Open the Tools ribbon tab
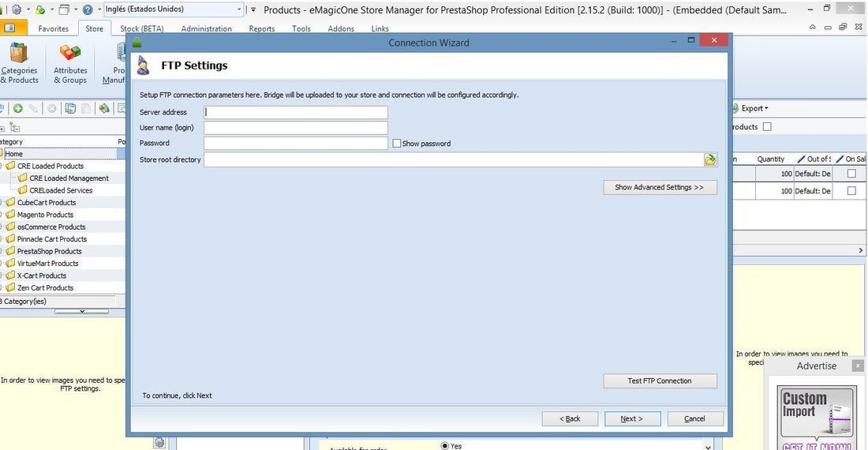The height and width of the screenshot is (450, 868). (301, 28)
